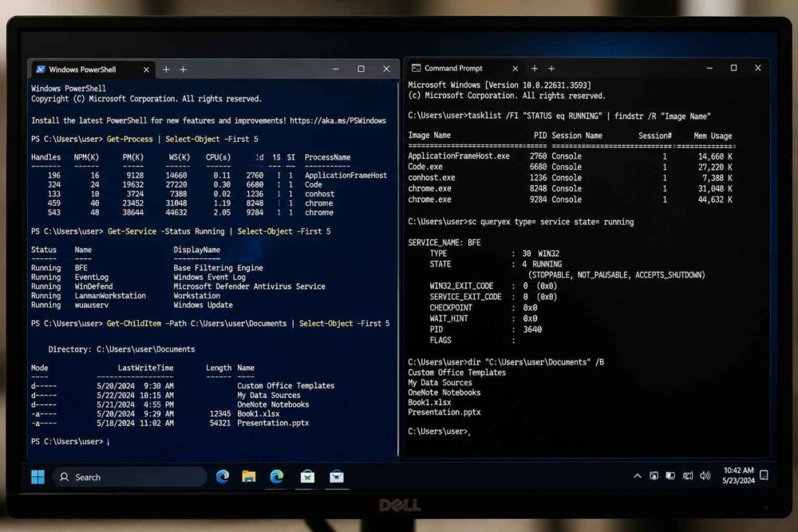798x532 pixels.
Task: Click the Handles column header
Action: coord(45,157)
